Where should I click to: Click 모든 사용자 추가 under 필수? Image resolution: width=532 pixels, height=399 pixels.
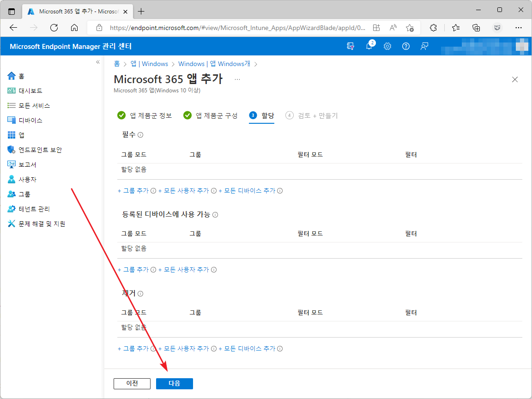[x=183, y=191]
